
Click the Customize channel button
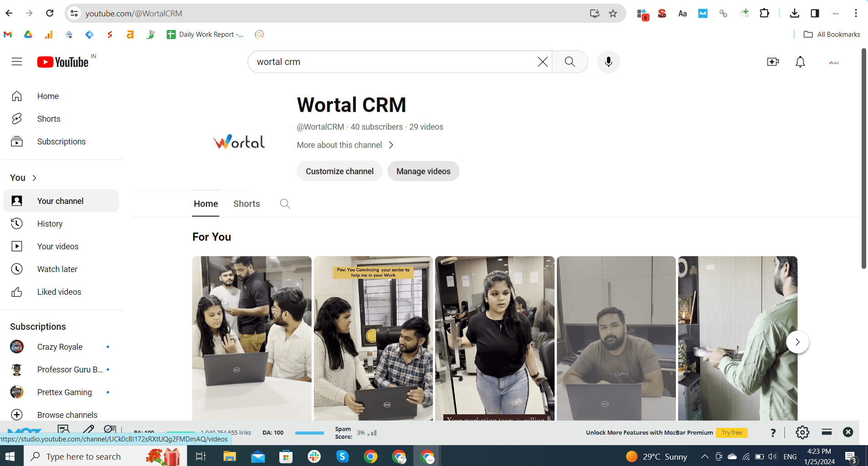(339, 171)
